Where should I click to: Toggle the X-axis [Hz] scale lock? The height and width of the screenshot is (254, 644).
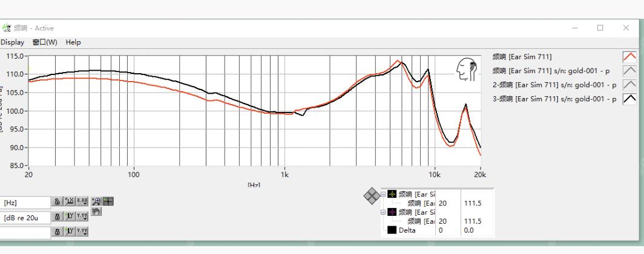[57, 201]
